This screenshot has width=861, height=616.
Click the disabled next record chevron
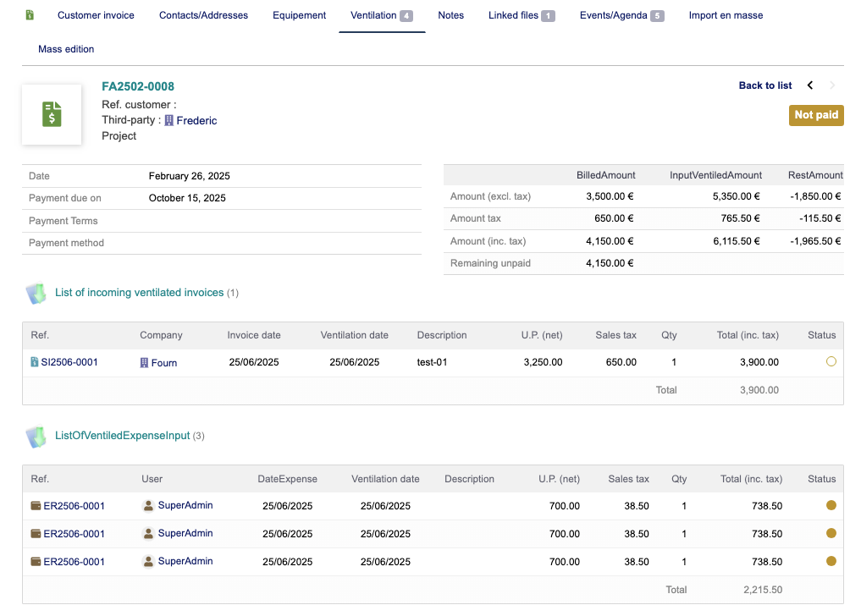(x=832, y=85)
